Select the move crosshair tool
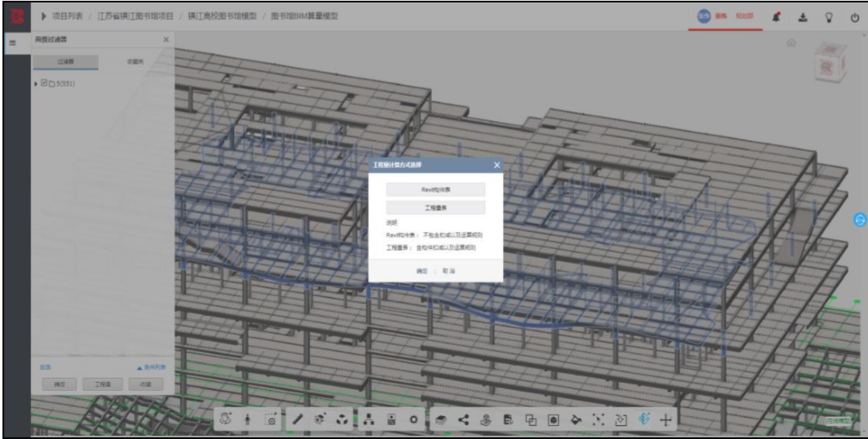The width and height of the screenshot is (868, 439). pyautogui.click(x=666, y=420)
